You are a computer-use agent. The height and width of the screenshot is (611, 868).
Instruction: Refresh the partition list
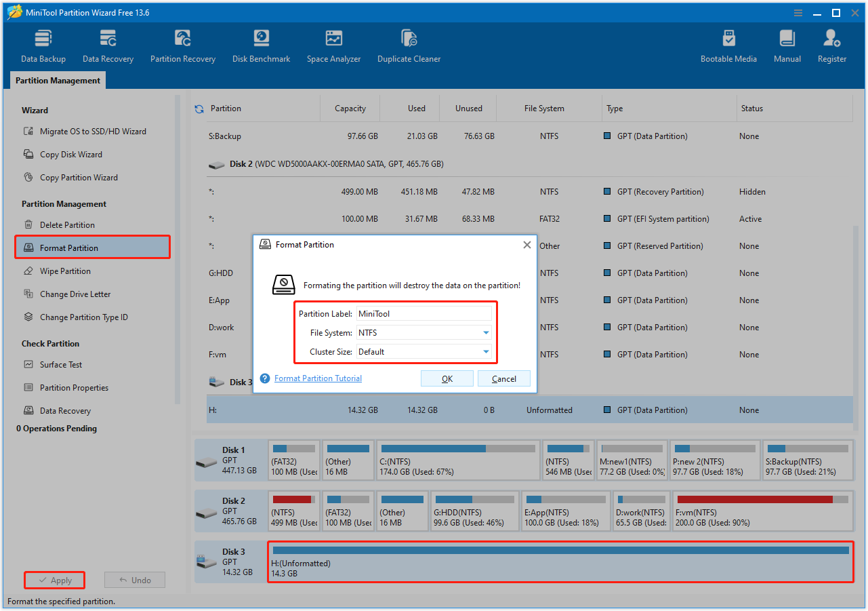199,109
